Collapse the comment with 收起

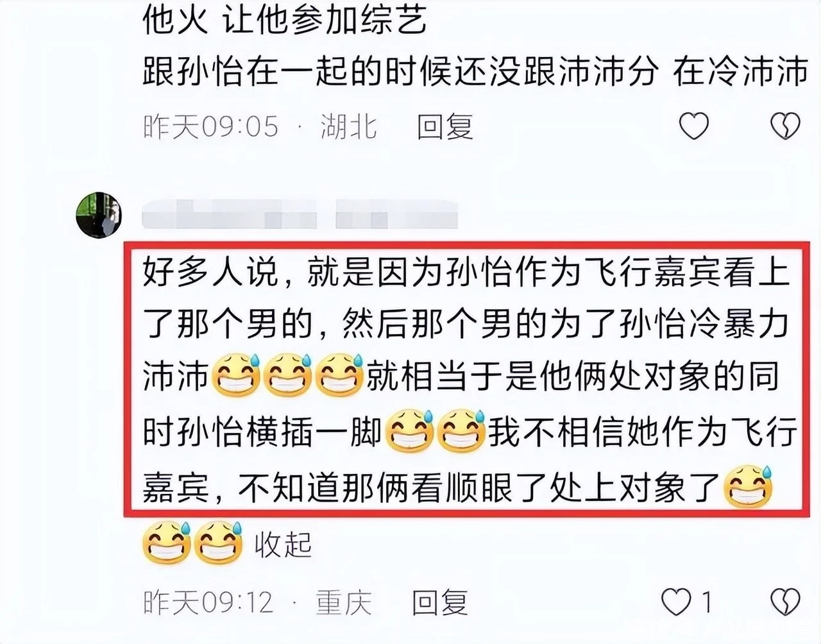click(283, 545)
